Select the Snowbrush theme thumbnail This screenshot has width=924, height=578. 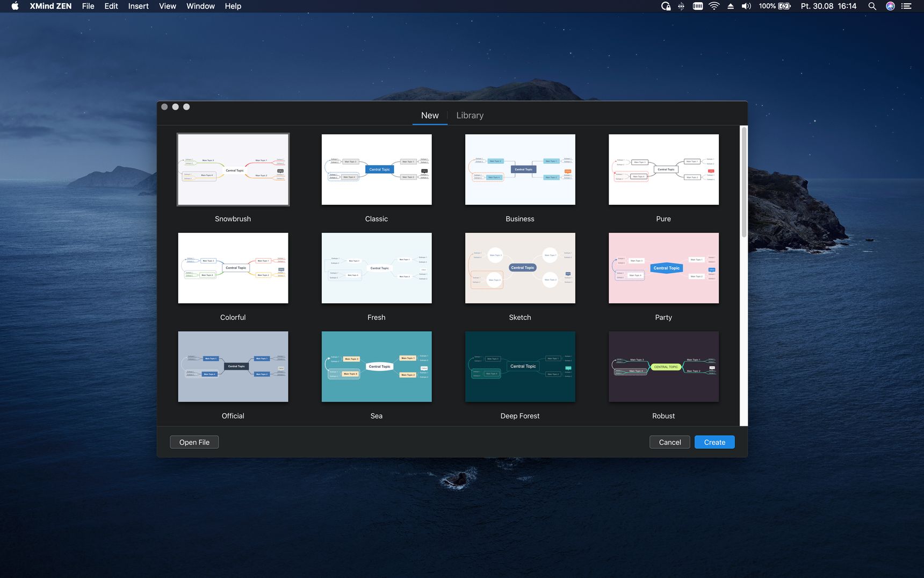pyautogui.click(x=233, y=169)
